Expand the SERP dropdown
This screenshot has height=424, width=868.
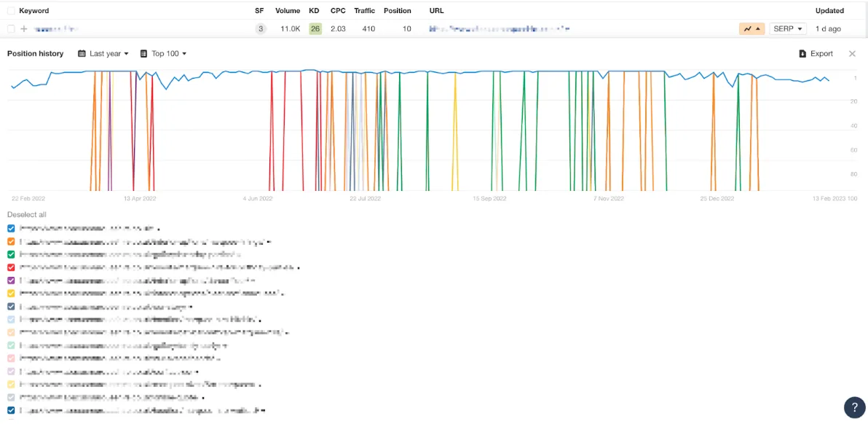pyautogui.click(x=788, y=29)
